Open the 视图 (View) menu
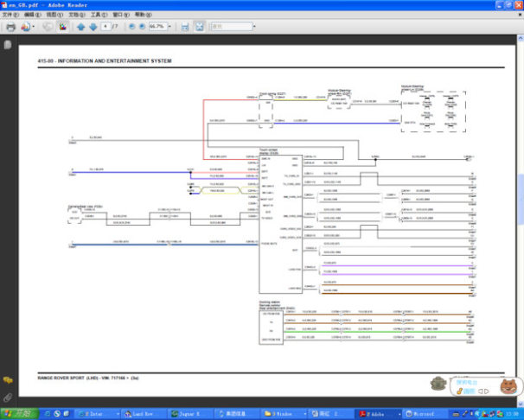 54,15
